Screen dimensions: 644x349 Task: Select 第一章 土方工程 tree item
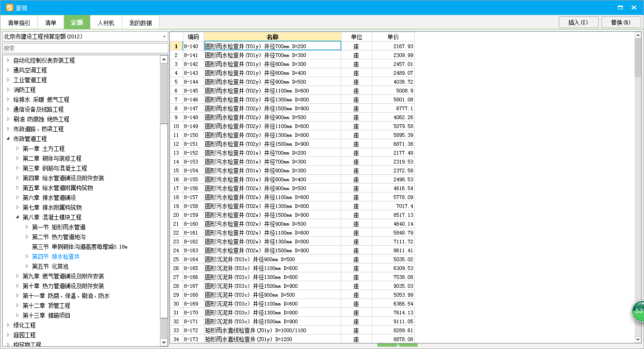click(43, 149)
